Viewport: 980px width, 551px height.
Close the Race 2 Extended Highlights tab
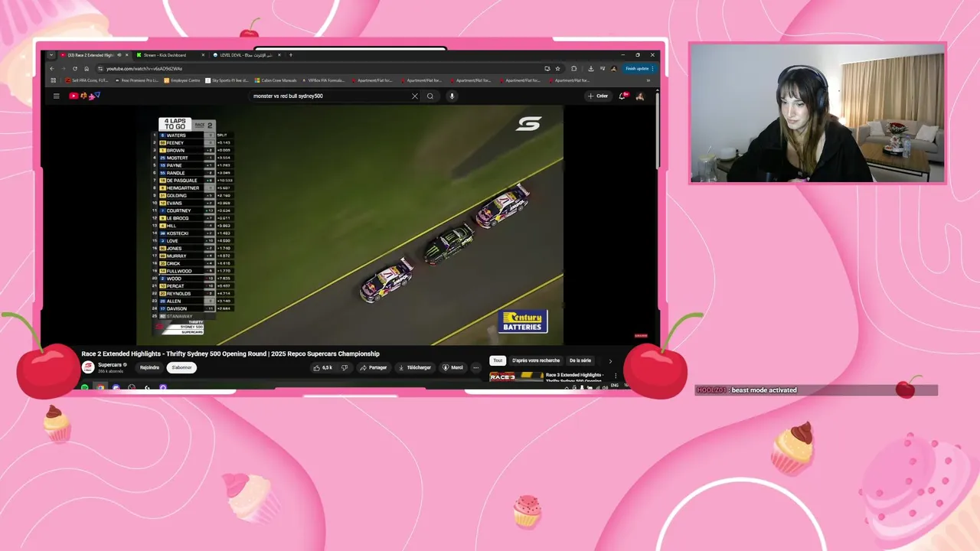(x=127, y=55)
